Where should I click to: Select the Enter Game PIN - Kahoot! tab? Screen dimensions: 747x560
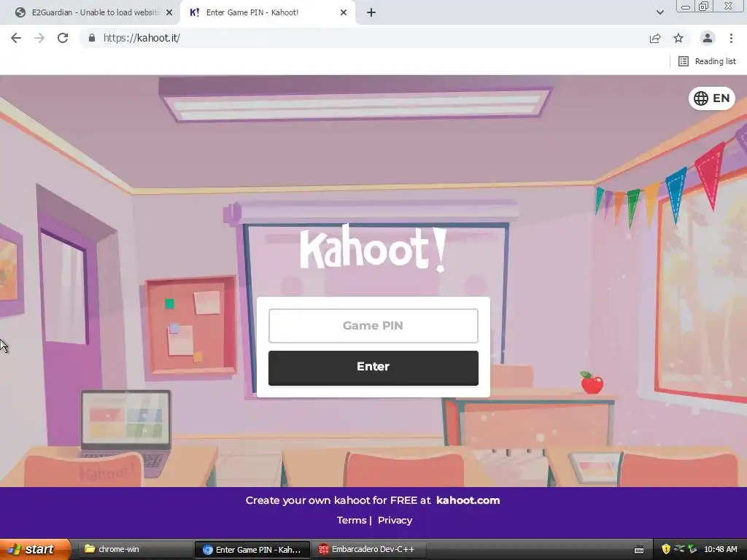267,13
